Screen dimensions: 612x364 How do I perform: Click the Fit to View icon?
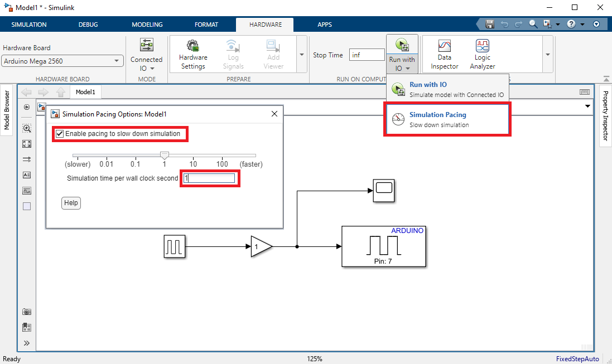tap(27, 144)
